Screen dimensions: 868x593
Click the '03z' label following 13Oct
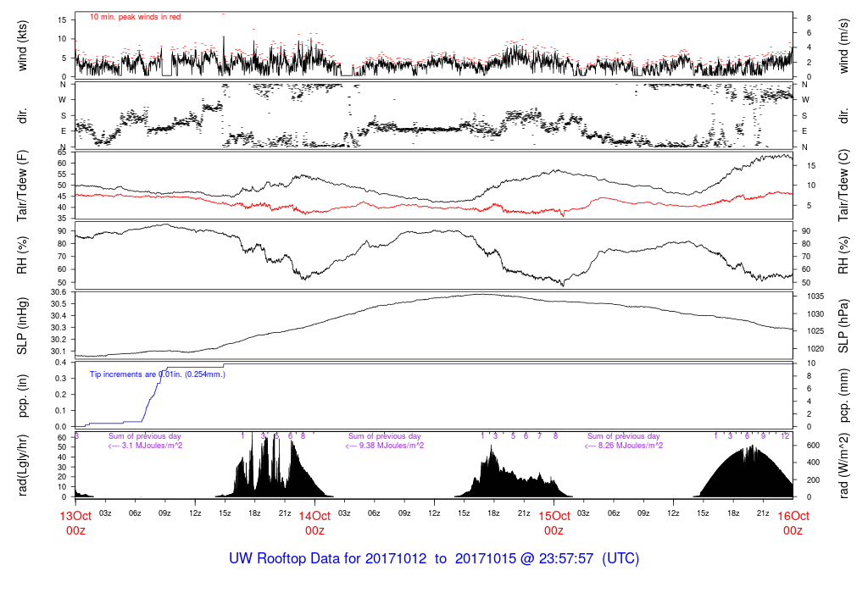pos(105,513)
